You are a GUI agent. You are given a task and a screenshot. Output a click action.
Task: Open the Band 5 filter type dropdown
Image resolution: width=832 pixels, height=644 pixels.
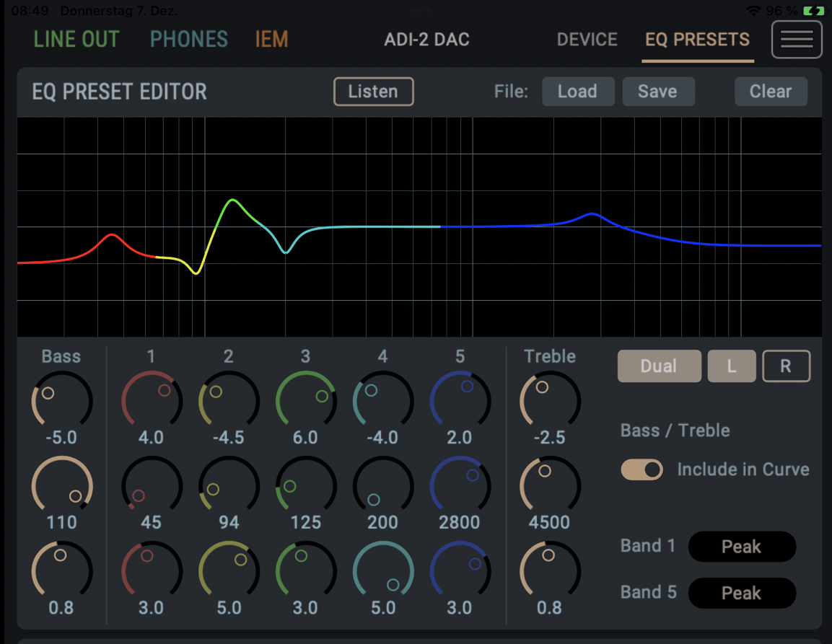tap(742, 593)
